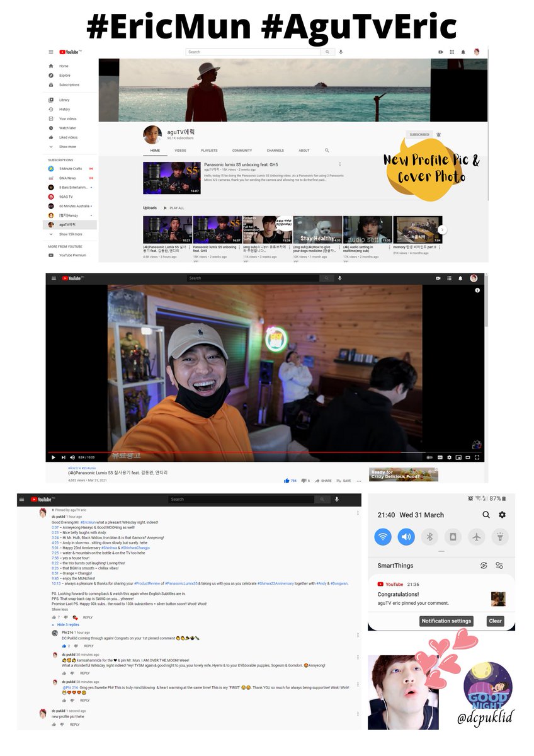Play the video in the dark player
The width and height of the screenshot is (534, 756).
click(54, 457)
